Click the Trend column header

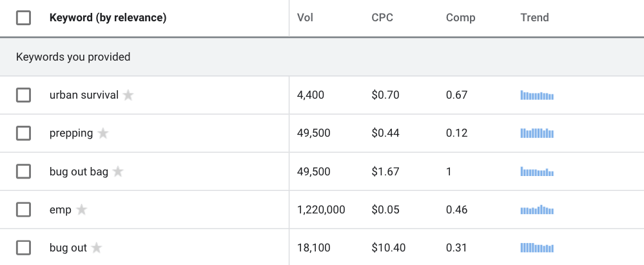(x=535, y=17)
